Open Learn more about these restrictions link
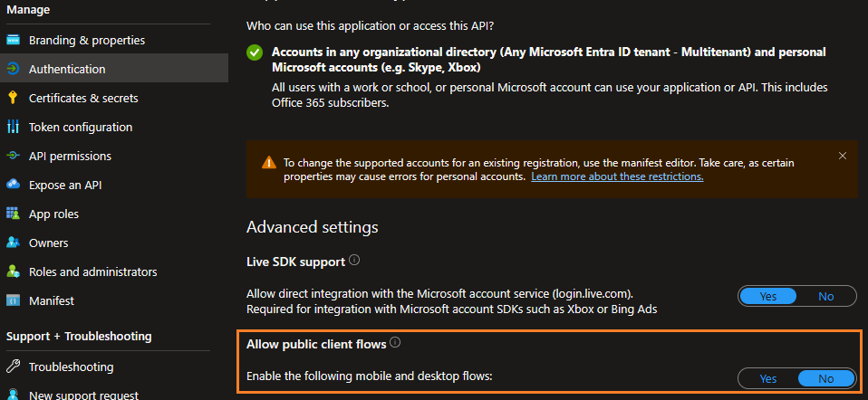Image resolution: width=868 pixels, height=400 pixels. pos(617,177)
